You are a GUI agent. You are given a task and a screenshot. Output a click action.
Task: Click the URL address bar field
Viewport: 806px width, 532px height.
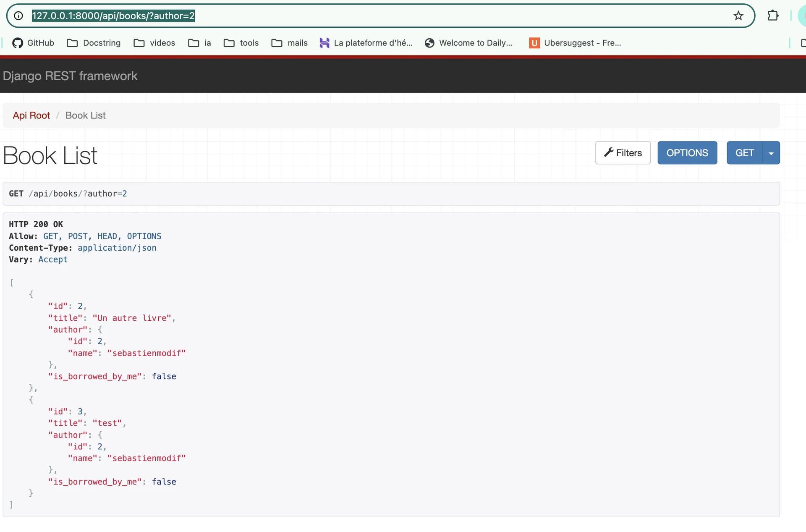point(378,16)
